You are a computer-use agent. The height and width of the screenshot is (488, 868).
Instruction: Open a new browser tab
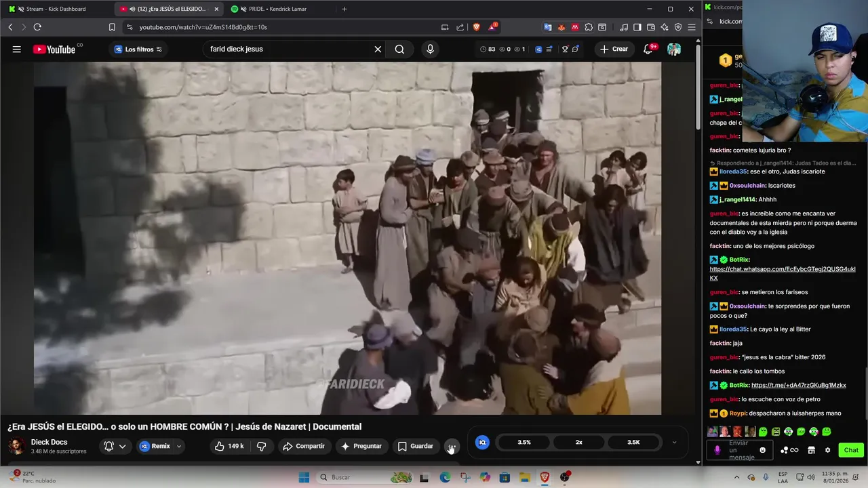click(344, 9)
